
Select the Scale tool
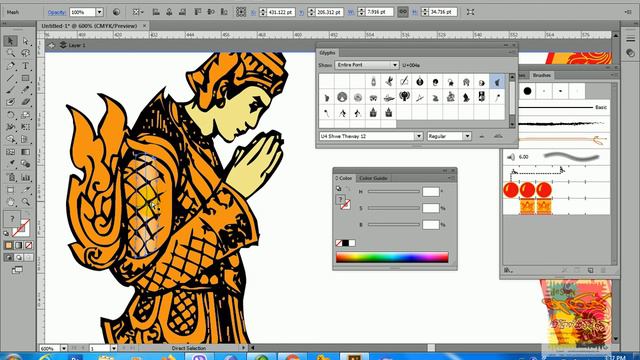(x=26, y=115)
